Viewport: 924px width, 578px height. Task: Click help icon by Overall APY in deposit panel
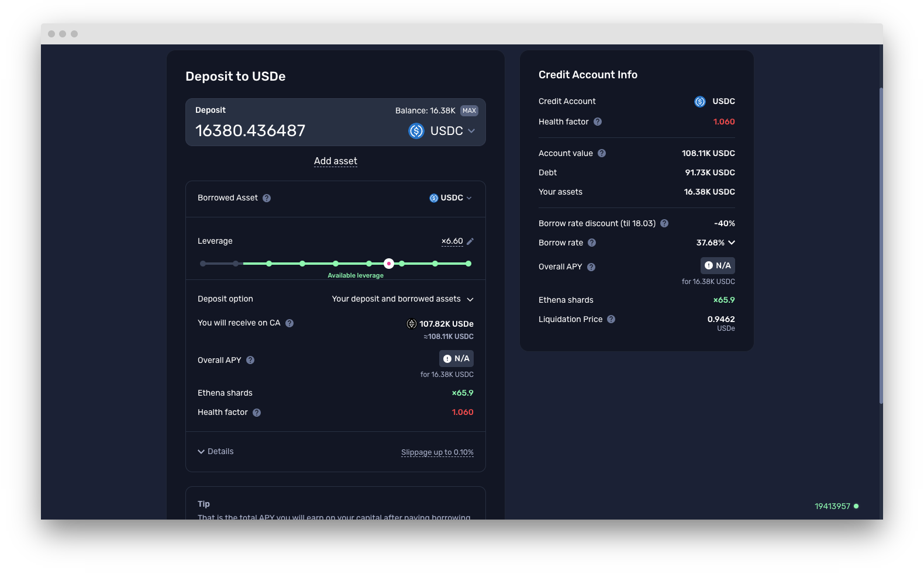point(250,360)
